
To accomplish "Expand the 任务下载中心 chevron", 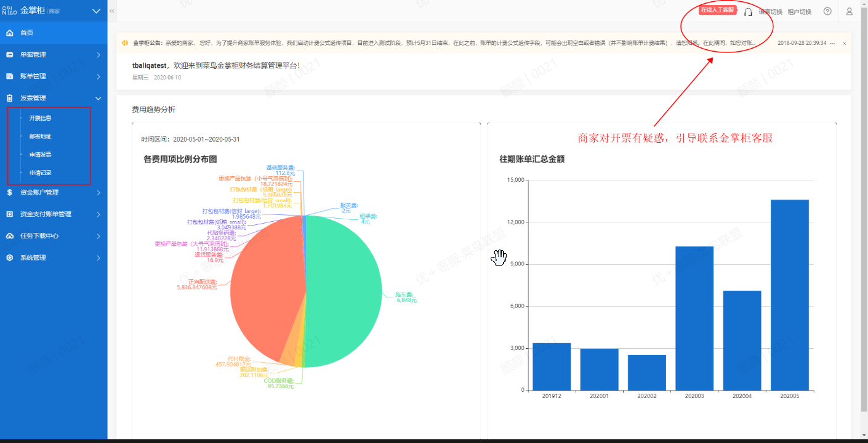I will click(x=98, y=236).
